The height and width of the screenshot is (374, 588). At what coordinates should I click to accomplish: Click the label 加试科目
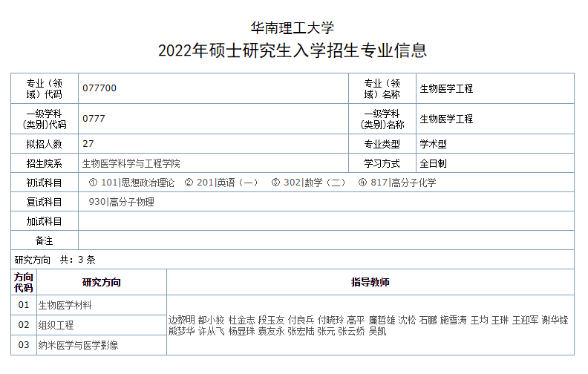[x=45, y=222]
